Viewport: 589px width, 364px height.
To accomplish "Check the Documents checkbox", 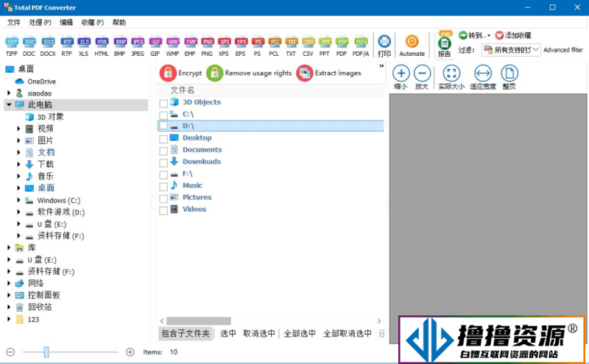I will pos(163,151).
